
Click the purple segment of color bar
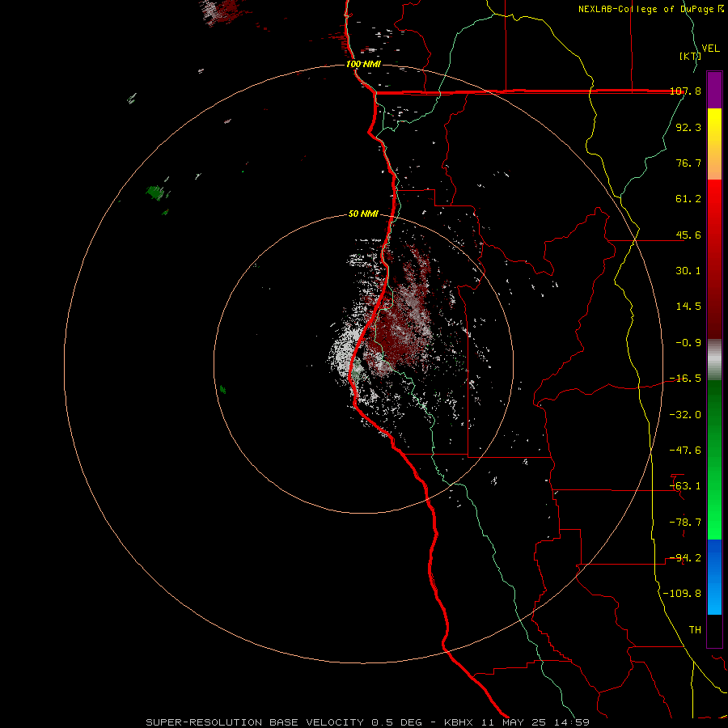(x=714, y=90)
